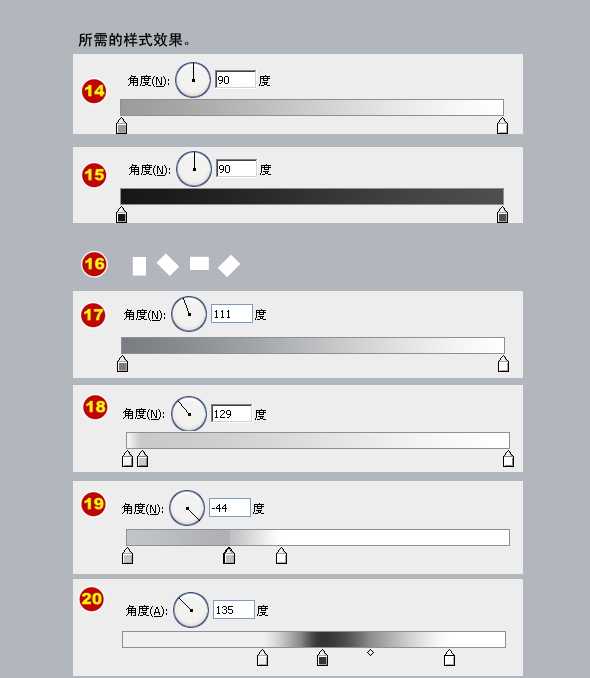
Task: Click the midpoint diamond in step 20 gradient
Action: click(370, 652)
